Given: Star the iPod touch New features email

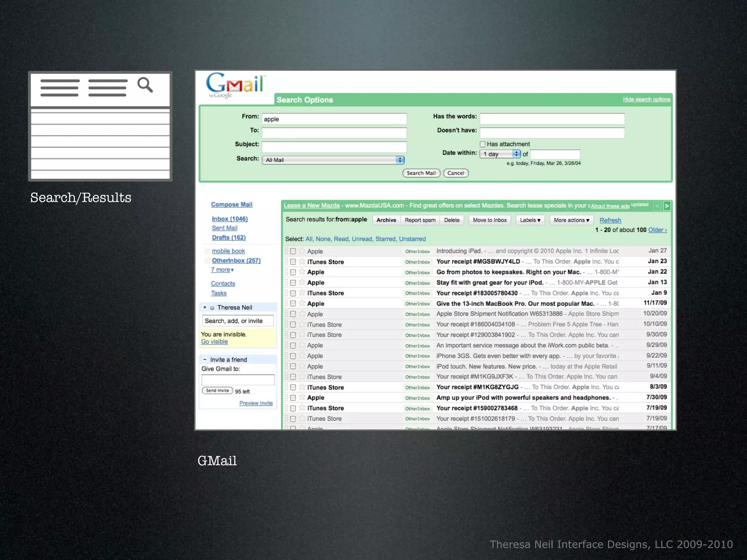Looking at the screenshot, I should point(302,366).
